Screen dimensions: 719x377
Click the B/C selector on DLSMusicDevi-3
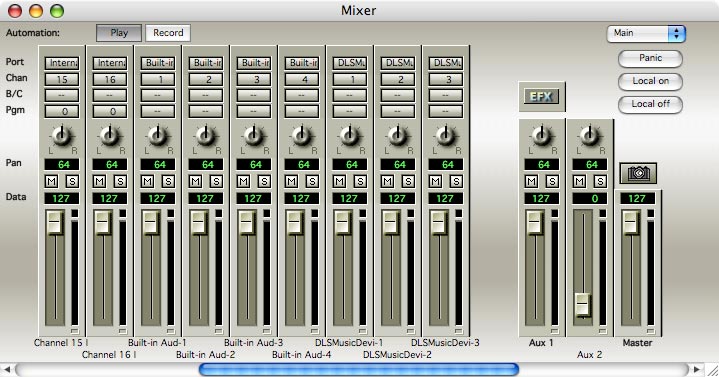click(446, 95)
